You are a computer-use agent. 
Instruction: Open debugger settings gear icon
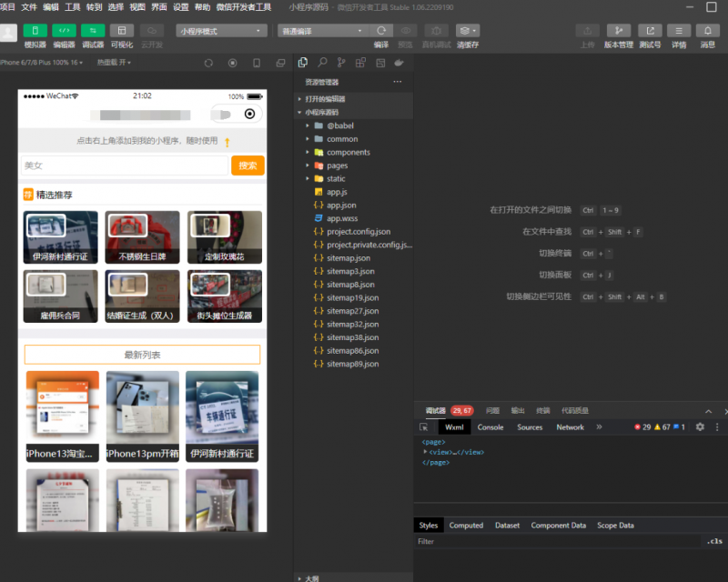coord(700,426)
